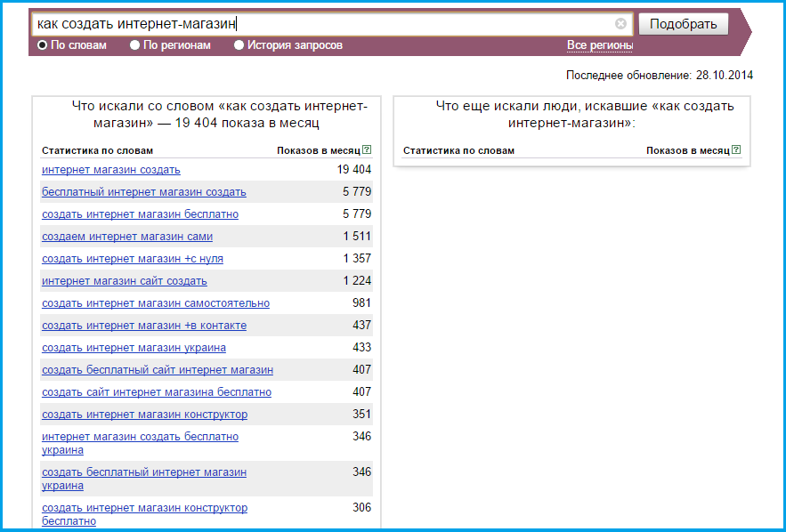Click 'создать интернет магазин конструктор' link

coord(144,415)
